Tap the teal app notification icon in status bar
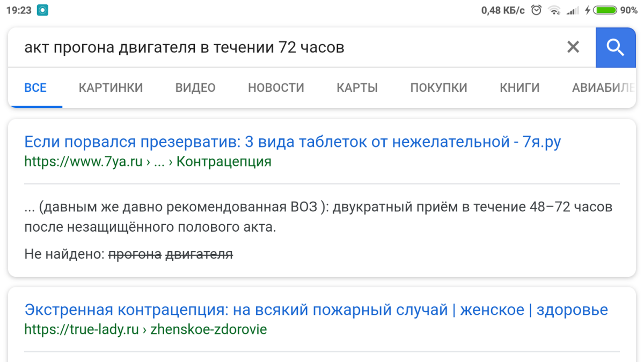The height and width of the screenshot is (362, 644). pyautogui.click(x=42, y=10)
